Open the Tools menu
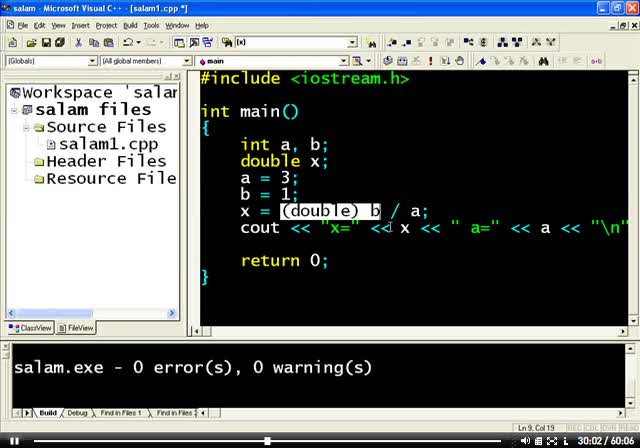The height and width of the screenshot is (448, 640). [x=151, y=26]
